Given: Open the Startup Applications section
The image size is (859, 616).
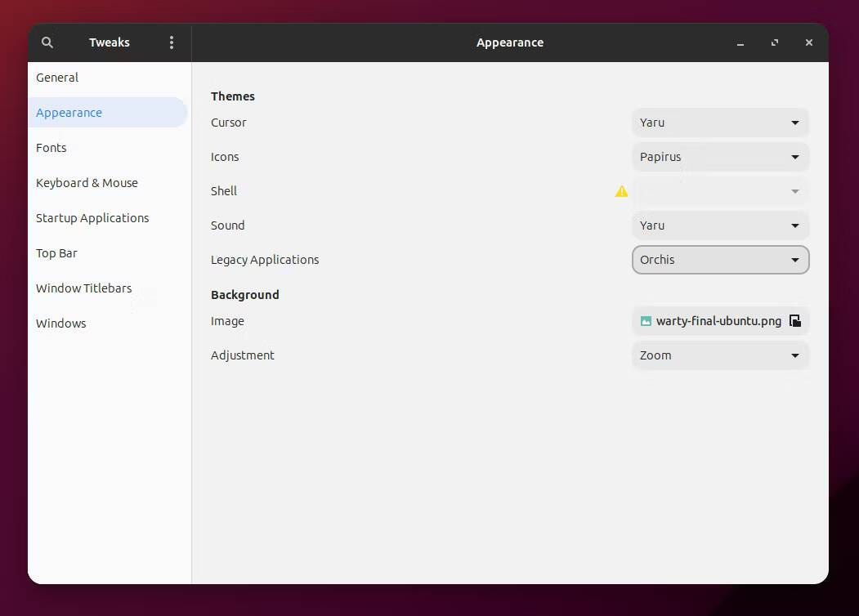Looking at the screenshot, I should [92, 218].
